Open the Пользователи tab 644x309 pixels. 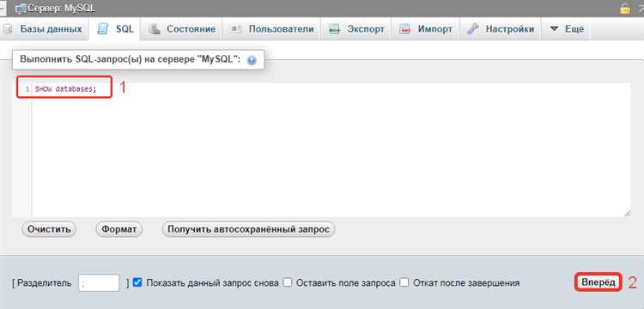(x=272, y=29)
